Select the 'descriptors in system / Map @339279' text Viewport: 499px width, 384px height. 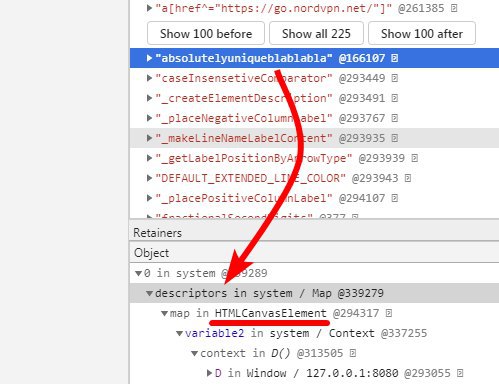pyautogui.click(x=269, y=293)
